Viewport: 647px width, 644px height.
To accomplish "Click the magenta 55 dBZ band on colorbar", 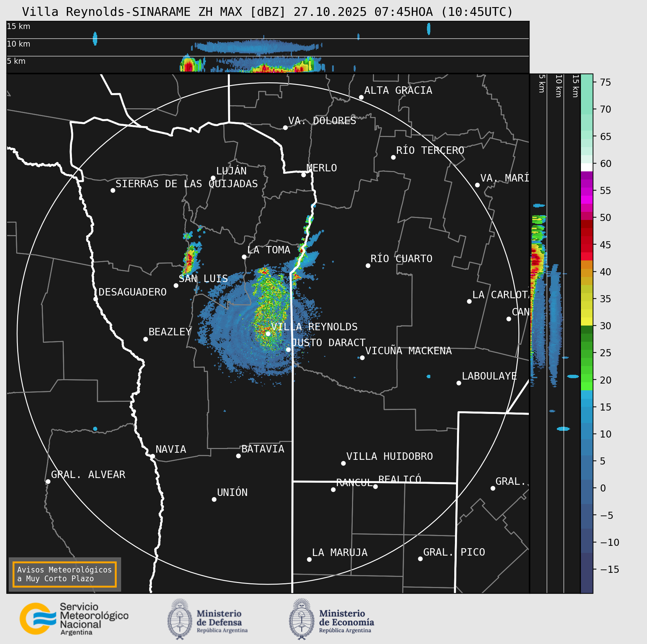I will click(587, 192).
